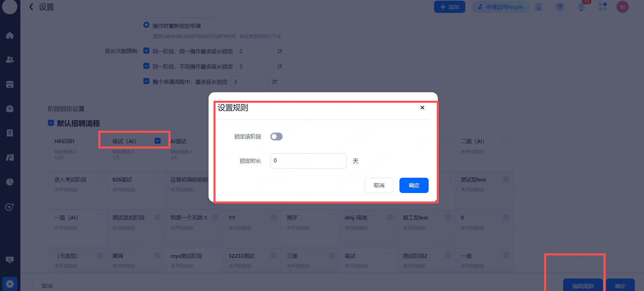This screenshot has height=291, width=644.
Task: Close the 设置规则 dialog
Action: pos(422,108)
